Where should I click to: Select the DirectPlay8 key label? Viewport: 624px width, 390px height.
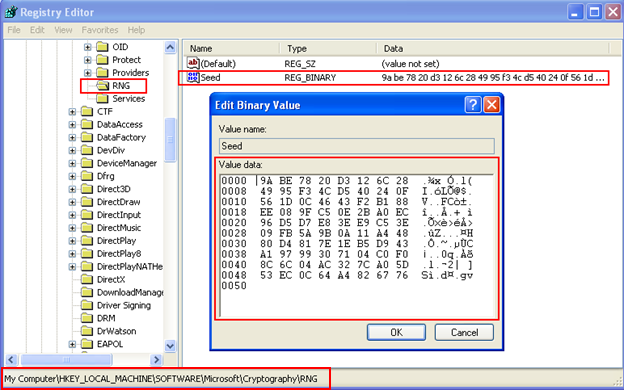(119, 254)
